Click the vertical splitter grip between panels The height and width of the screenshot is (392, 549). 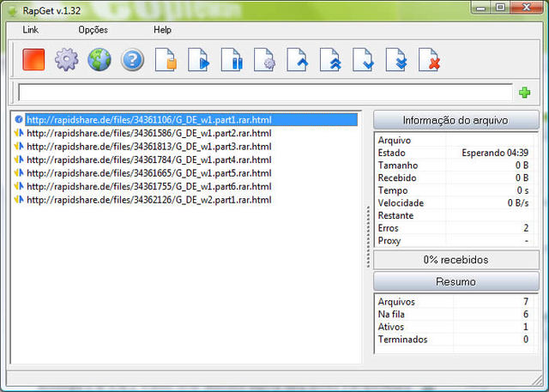(x=368, y=237)
